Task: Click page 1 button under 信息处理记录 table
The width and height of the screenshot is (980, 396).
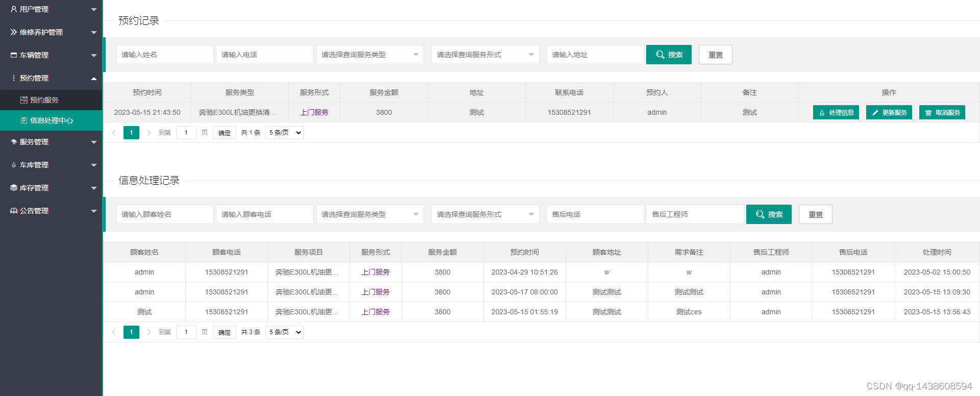Action: pos(131,332)
